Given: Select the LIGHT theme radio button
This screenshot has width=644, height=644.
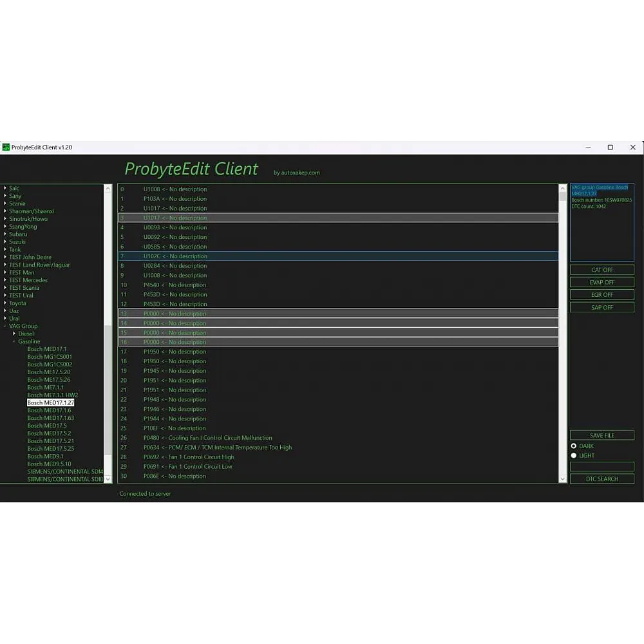Looking at the screenshot, I should [574, 455].
